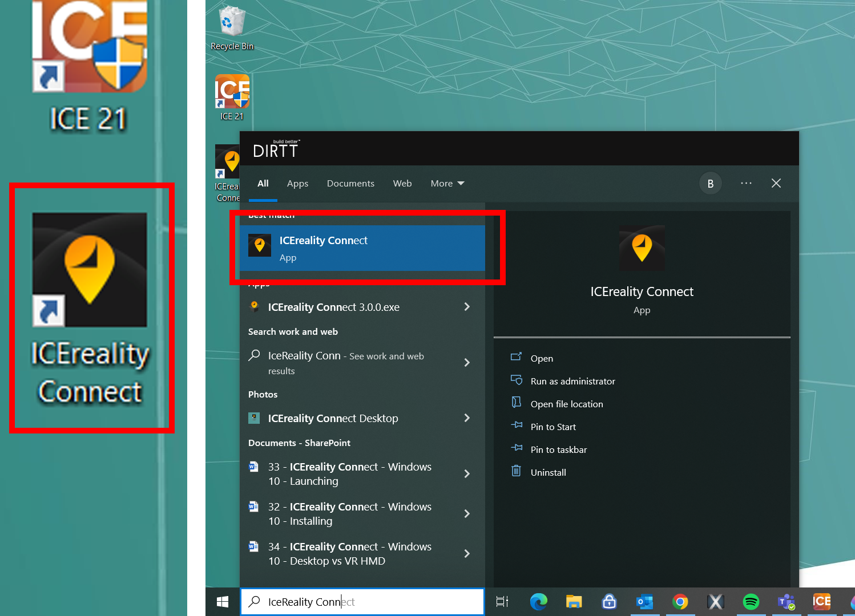The image size is (855, 616).
Task: Expand ICEreality Connect Desktop photo result arrow
Action: pyautogui.click(x=467, y=418)
